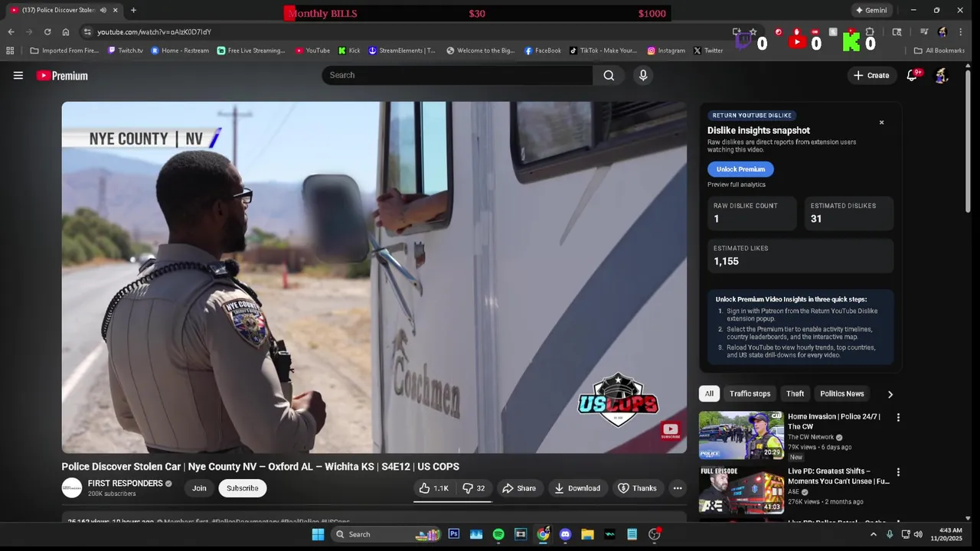980x551 pixels.
Task: Open YouTube bookmark in bookmarks bar
Action: pos(312,51)
